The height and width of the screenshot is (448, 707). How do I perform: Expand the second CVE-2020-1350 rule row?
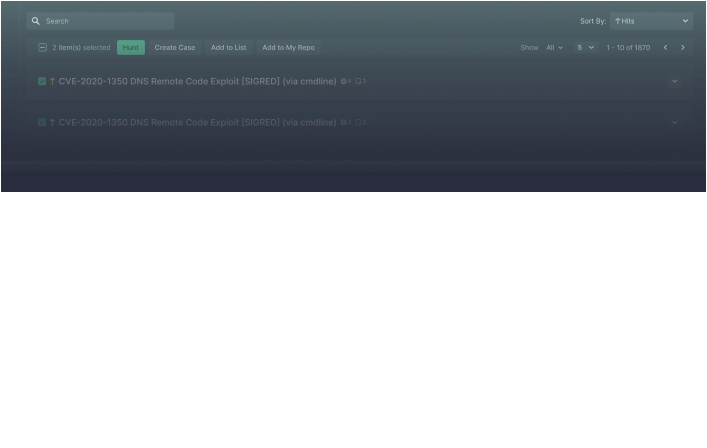tap(674, 123)
